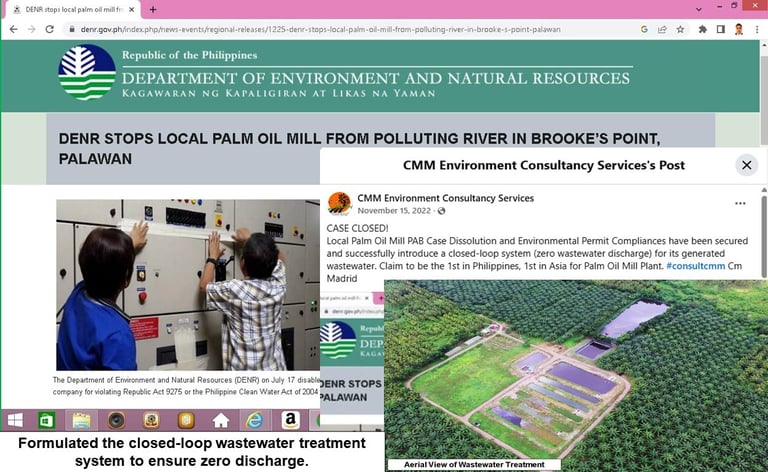Close the CMM Environment Consultancy post dialog
The image size is (768, 472).
pyautogui.click(x=746, y=165)
